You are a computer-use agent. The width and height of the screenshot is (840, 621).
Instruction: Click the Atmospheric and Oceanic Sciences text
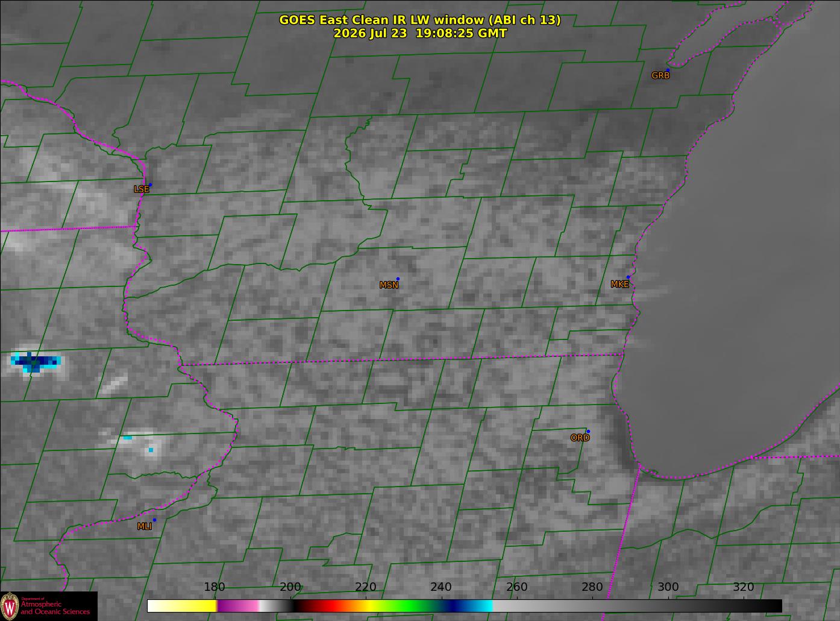click(55, 608)
